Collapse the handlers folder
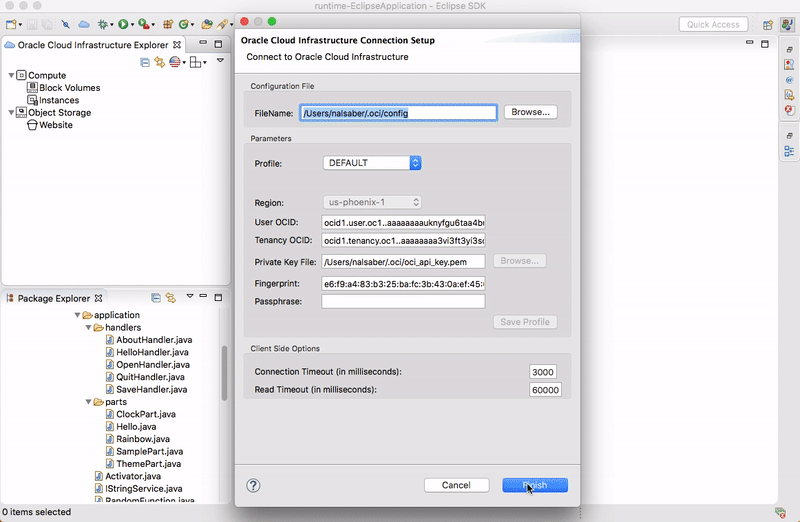The image size is (800, 522). [88, 327]
